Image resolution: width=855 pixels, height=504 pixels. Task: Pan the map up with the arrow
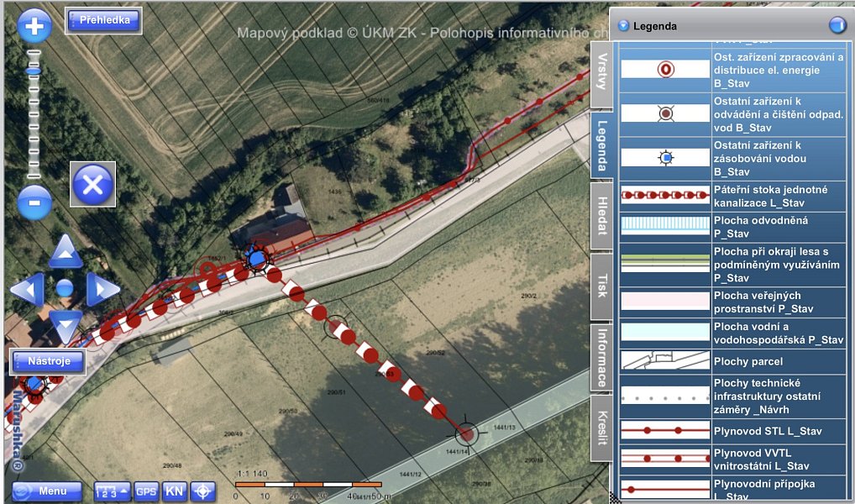[x=66, y=252]
